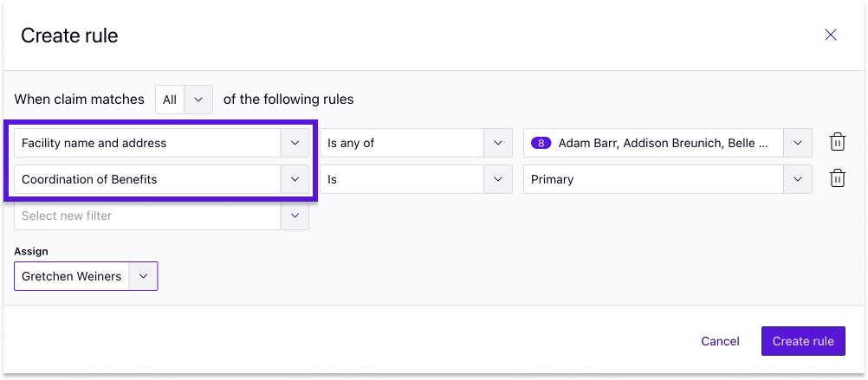The image size is (868, 380).
Task: Open the 'Is any of' operator chevron
Action: tap(498, 143)
